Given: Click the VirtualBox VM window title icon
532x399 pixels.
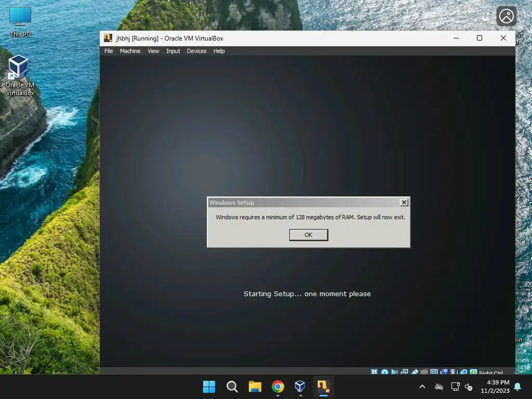Looking at the screenshot, I should coord(108,38).
